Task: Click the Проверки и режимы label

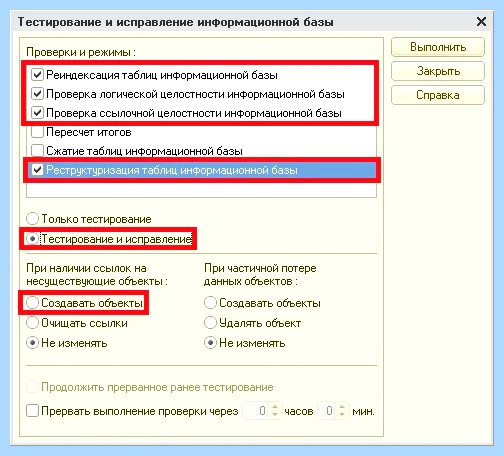Action: (x=81, y=52)
